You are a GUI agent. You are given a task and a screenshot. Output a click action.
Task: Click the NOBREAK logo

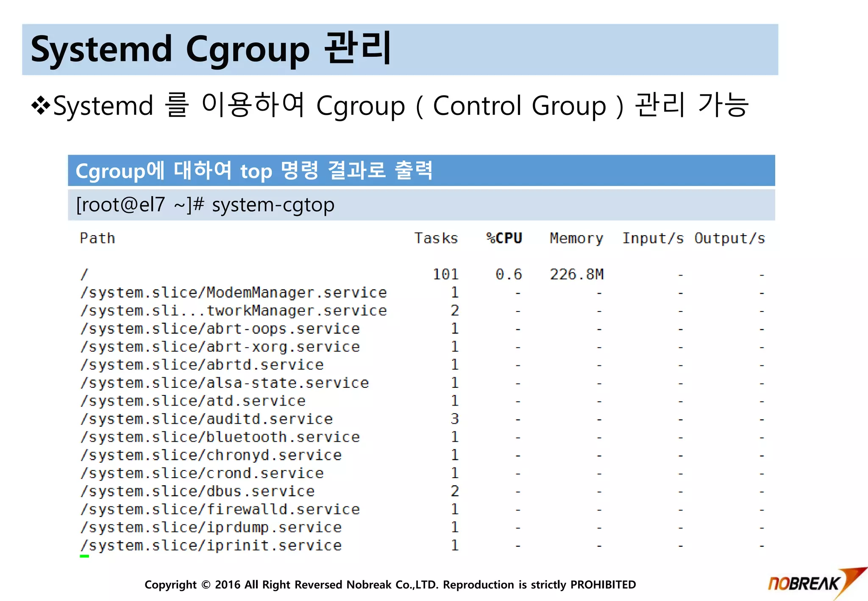[817, 583]
